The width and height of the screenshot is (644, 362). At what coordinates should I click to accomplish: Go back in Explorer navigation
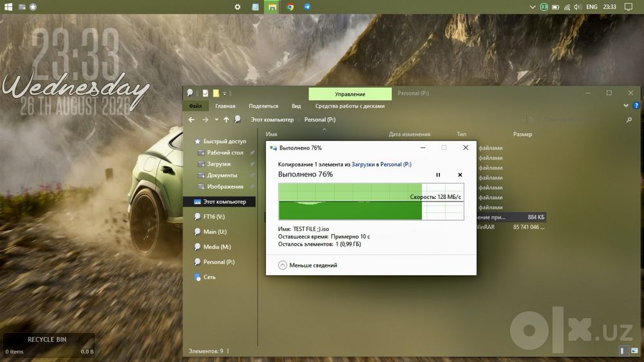(x=191, y=120)
